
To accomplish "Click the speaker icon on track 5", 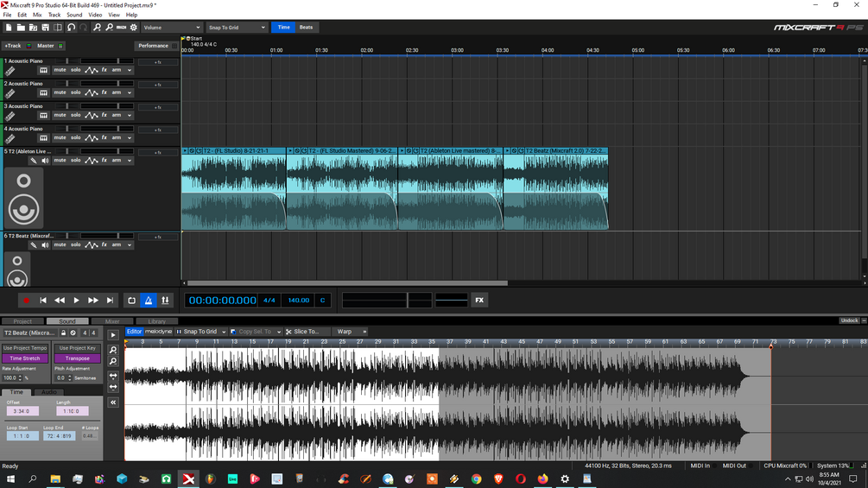I will pyautogui.click(x=45, y=161).
